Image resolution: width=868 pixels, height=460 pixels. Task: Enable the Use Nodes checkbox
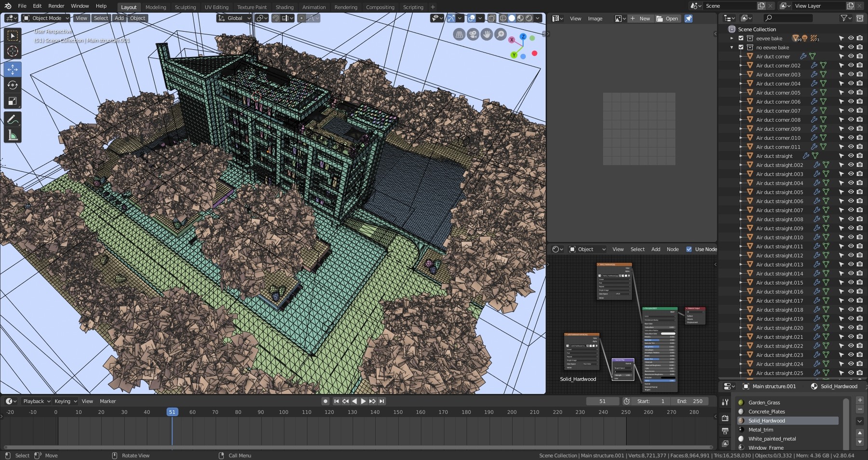689,249
